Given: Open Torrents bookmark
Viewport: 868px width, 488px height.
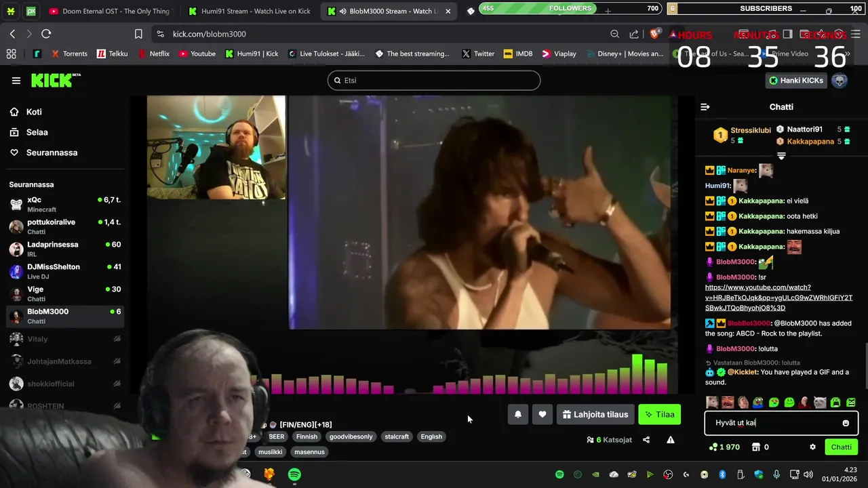Looking at the screenshot, I should [x=68, y=54].
